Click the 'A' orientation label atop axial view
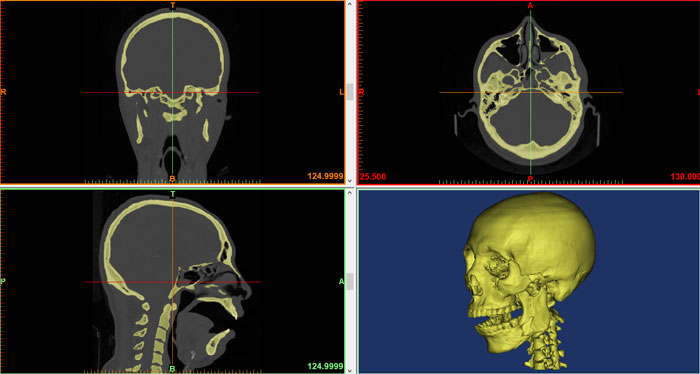 click(x=530, y=5)
